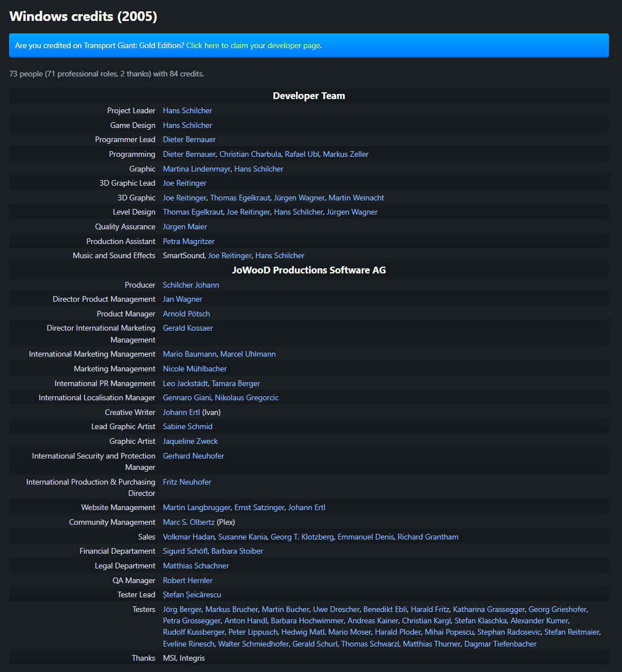This screenshot has height=672, width=622.
Task: Open tester Georg Grieshofer's page
Action: [557, 609]
